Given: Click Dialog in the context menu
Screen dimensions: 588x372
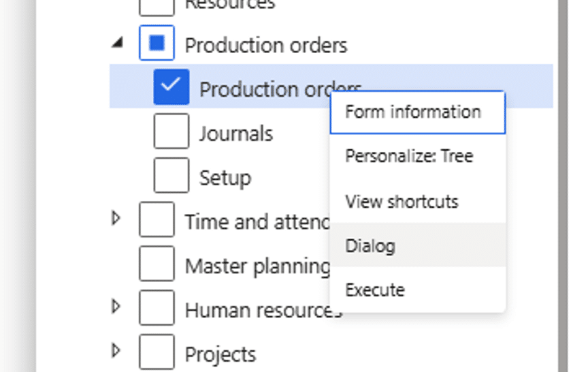Looking at the screenshot, I should [x=370, y=246].
